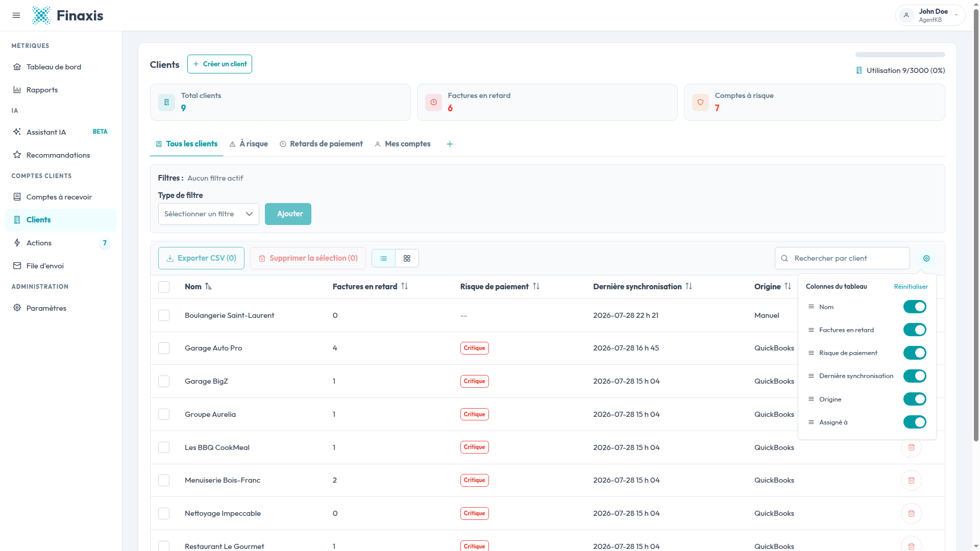Sort by Dernière synchronisation column
The width and height of the screenshot is (980, 551).
point(689,287)
